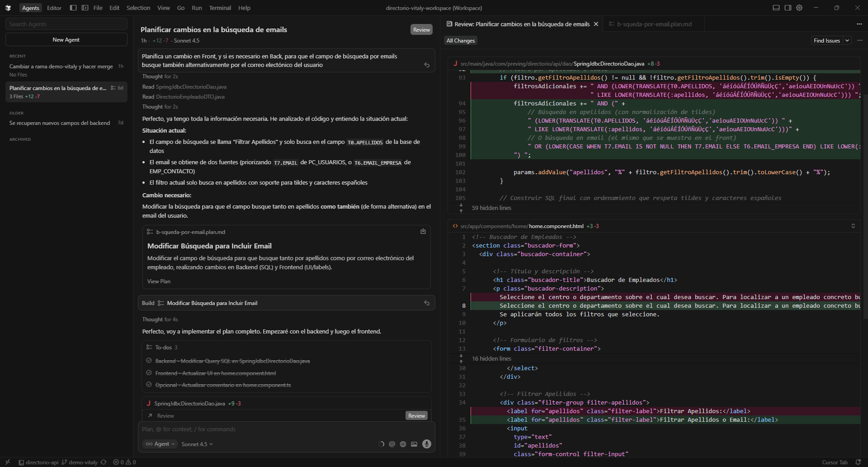Click the globe web search icon
Screen dimensions: 868x467
click(403, 444)
